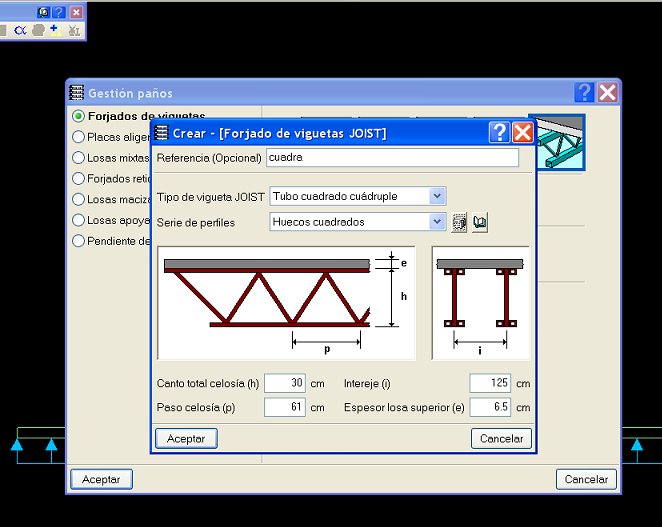Click the 'Crear - [Forjado de viguetas JOIST]' title
The width and height of the screenshot is (662, 527).
tap(279, 133)
